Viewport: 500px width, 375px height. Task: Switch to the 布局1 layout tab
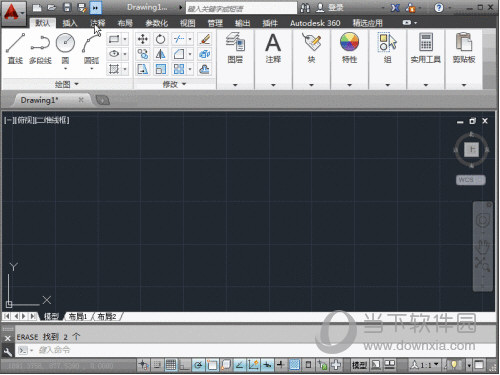coord(78,316)
